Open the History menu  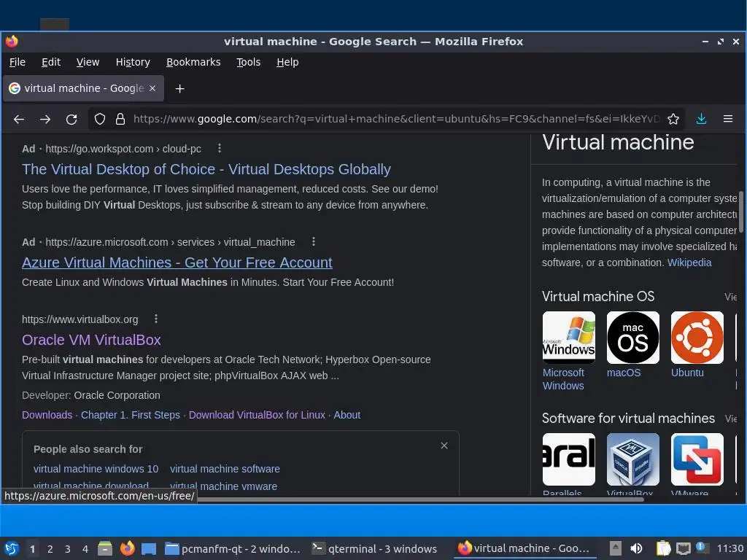coord(133,62)
